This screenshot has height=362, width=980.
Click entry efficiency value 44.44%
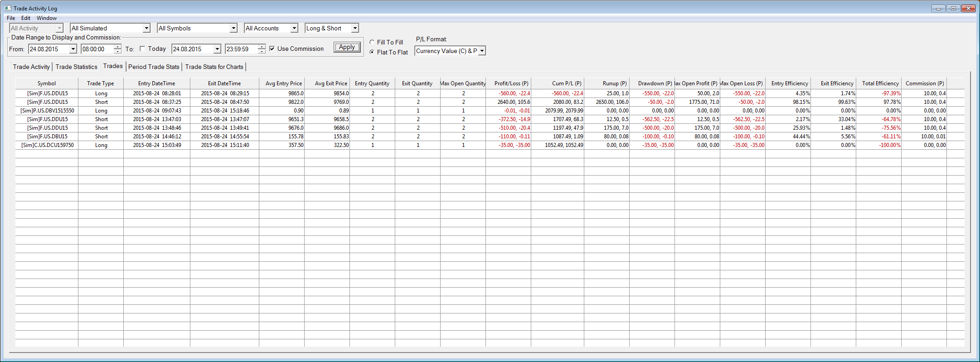[788, 137]
